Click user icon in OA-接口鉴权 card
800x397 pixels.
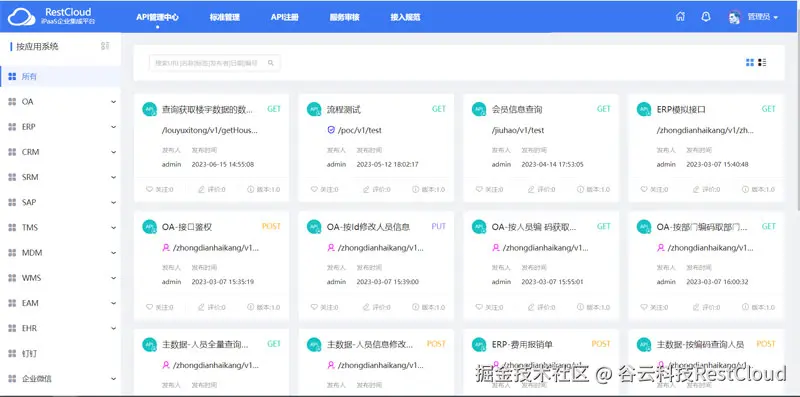click(x=166, y=248)
